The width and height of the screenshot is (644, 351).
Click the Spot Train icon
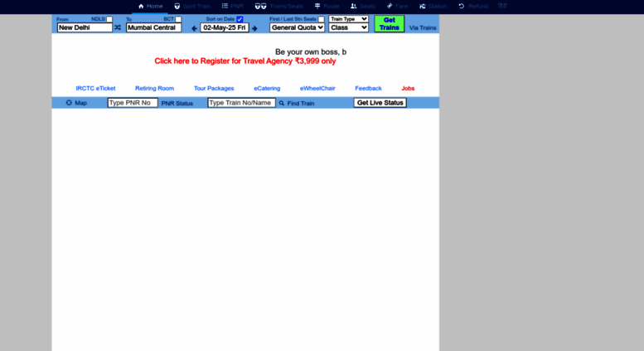pyautogui.click(x=177, y=6)
